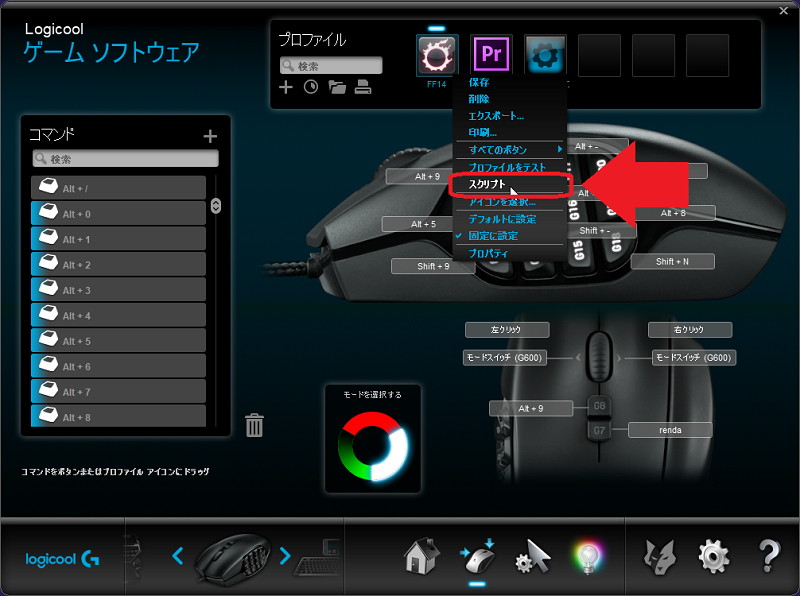
Task: Click the 左クリック button assignment
Action: pos(507,330)
